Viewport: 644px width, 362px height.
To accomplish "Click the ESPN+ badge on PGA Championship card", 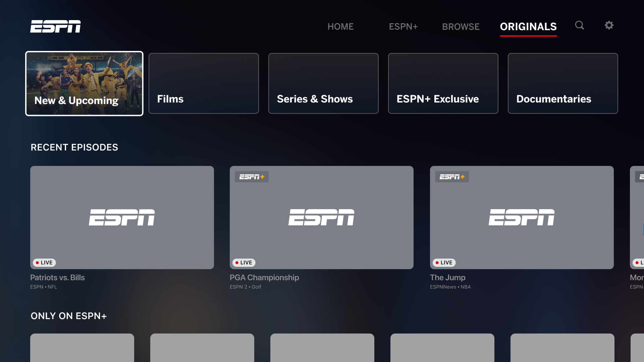I will tap(252, 177).
